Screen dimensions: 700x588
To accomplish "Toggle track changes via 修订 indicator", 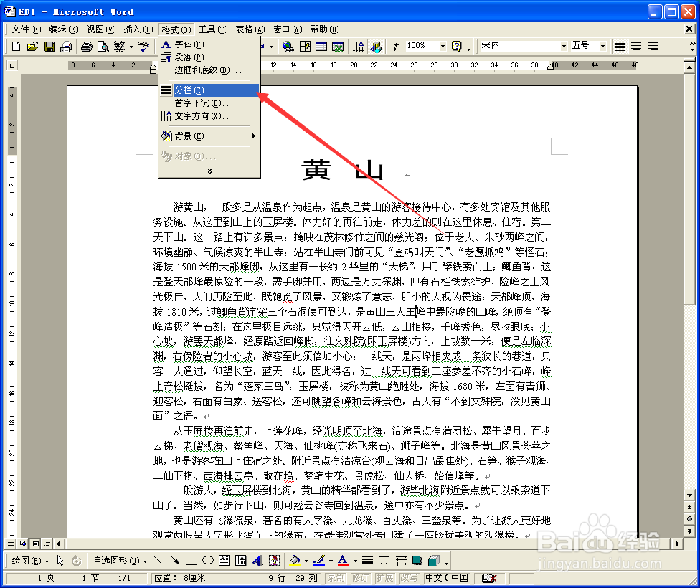I will [x=359, y=577].
